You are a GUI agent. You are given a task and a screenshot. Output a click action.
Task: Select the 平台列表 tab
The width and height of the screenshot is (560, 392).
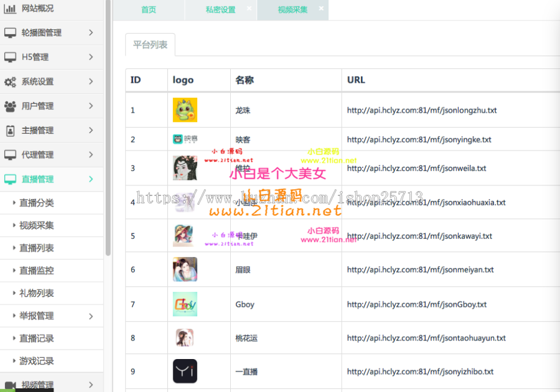point(150,45)
